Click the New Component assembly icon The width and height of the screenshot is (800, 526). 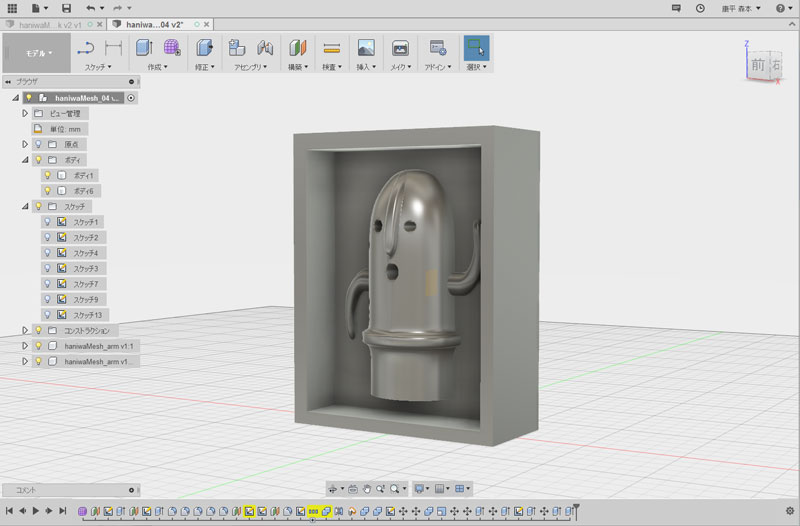tap(237, 48)
